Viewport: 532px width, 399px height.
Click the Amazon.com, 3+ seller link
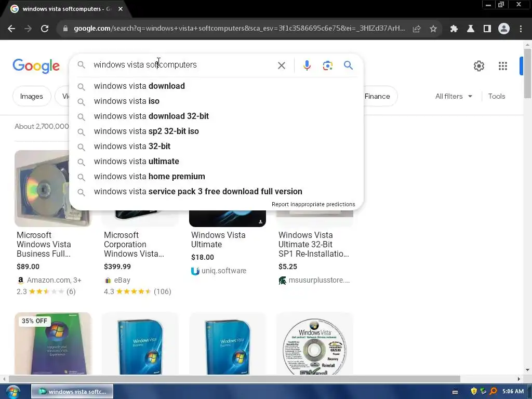pos(54,280)
